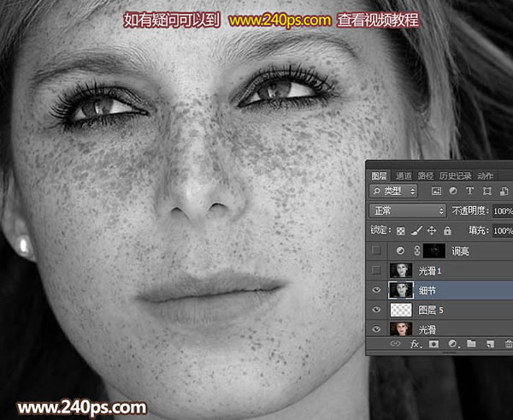Click the 不透明度 label

click(469, 210)
